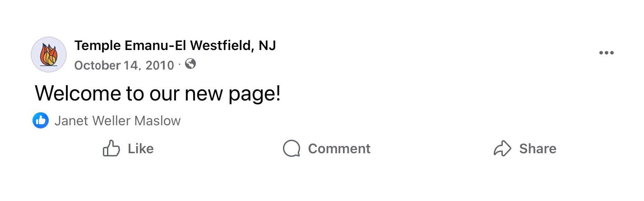
Task: View Janet Weller Maslow in likes list
Action: tap(117, 121)
